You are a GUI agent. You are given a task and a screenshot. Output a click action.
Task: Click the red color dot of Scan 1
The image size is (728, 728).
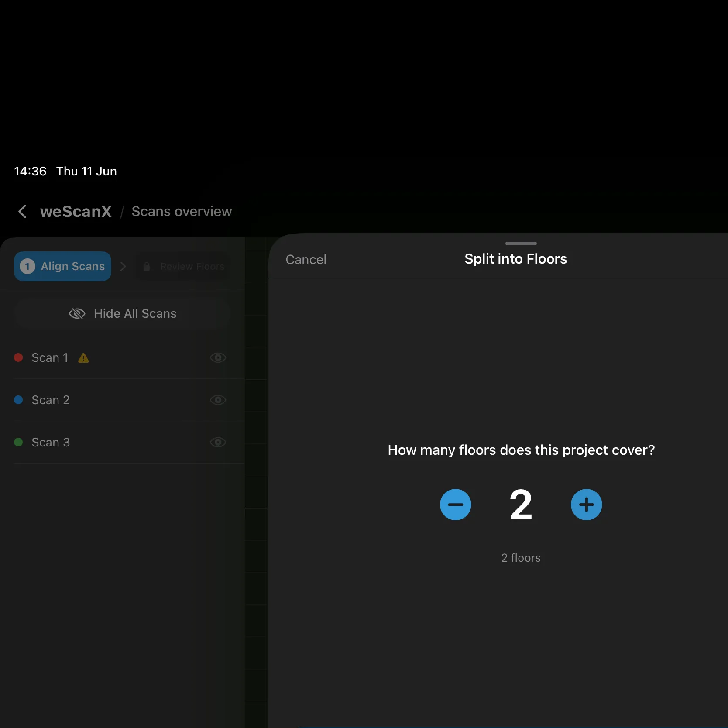click(18, 358)
